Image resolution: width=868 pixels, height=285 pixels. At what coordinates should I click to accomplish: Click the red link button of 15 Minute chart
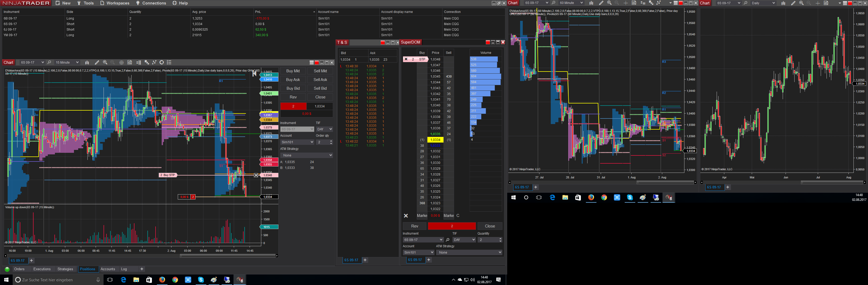tap(316, 63)
